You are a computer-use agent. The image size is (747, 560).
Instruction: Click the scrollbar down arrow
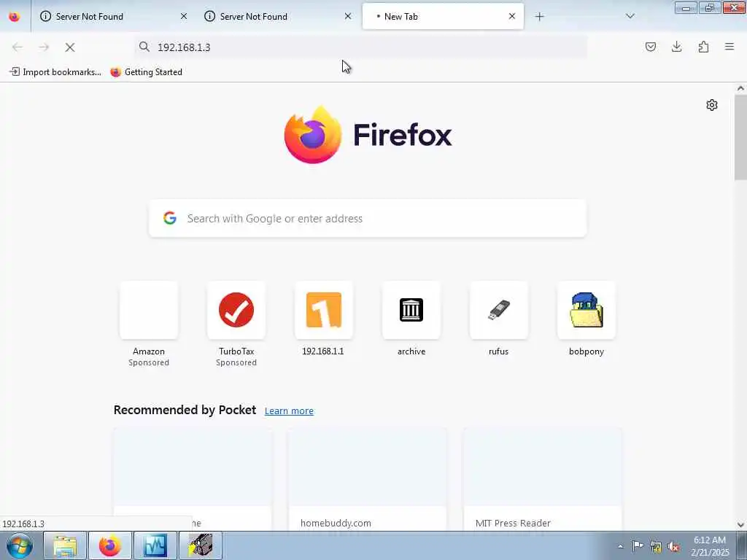pos(740,525)
